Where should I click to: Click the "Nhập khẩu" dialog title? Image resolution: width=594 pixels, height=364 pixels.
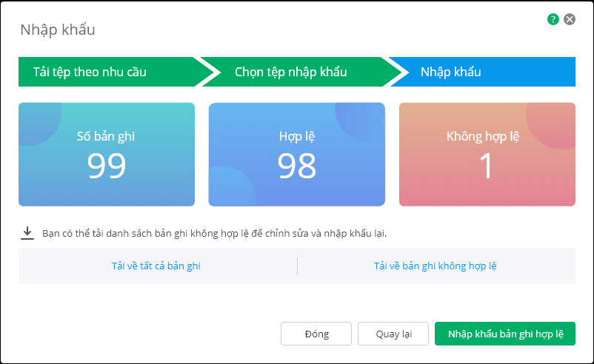[57, 30]
